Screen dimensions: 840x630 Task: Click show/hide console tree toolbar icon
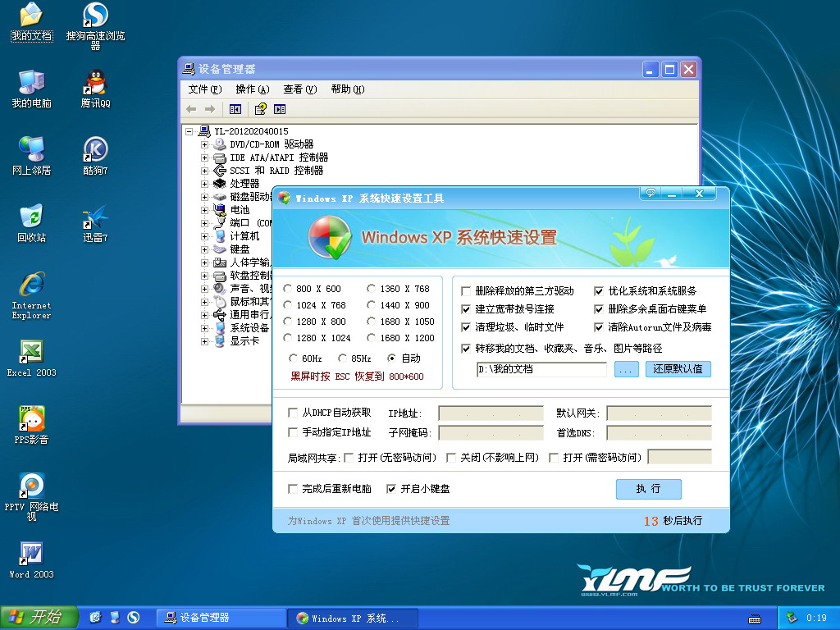[x=235, y=109]
